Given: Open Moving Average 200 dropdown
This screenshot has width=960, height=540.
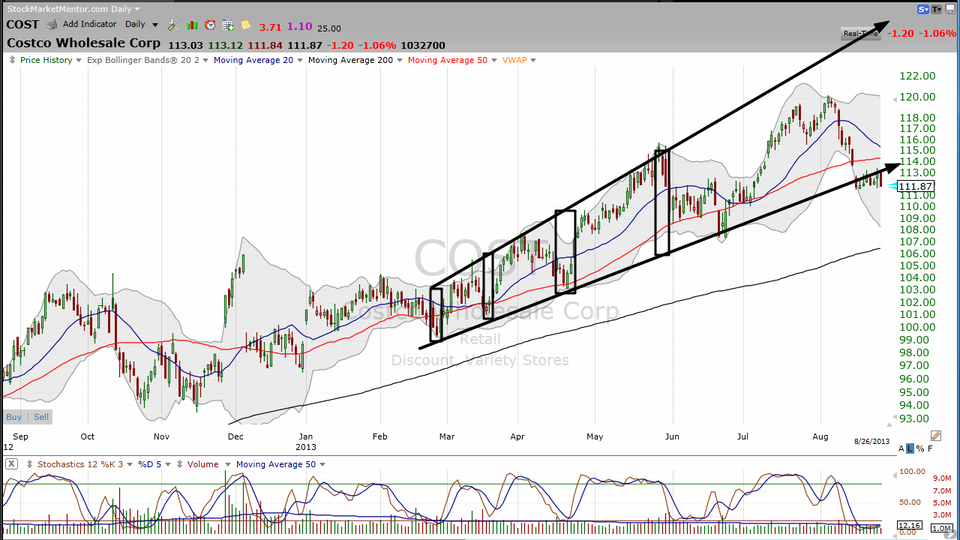Looking at the screenshot, I should click(399, 60).
